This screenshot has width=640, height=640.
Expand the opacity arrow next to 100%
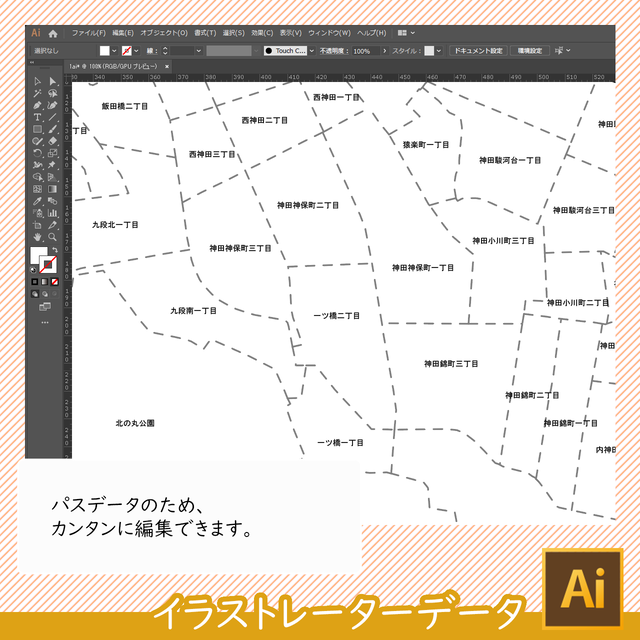[384, 51]
